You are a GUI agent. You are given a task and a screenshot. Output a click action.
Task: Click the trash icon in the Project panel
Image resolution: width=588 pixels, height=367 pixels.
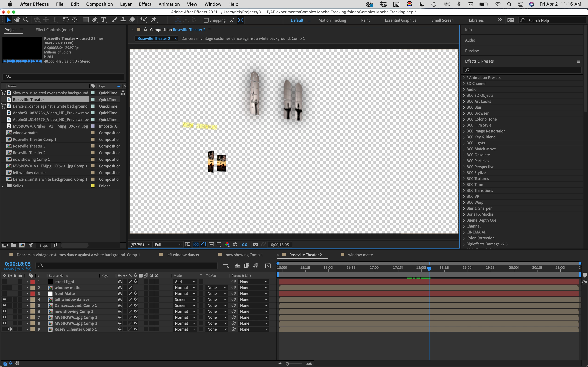(x=56, y=245)
